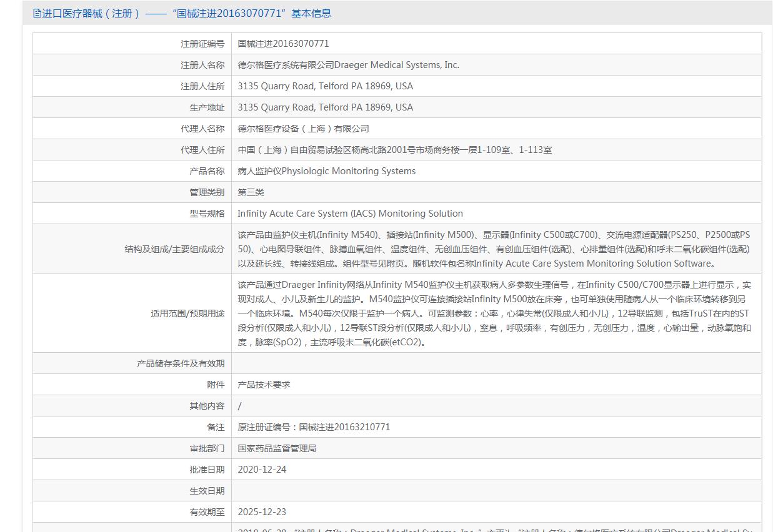Click the 备注 original registration number text
Screen dimensions: 773x532
[x=314, y=427]
